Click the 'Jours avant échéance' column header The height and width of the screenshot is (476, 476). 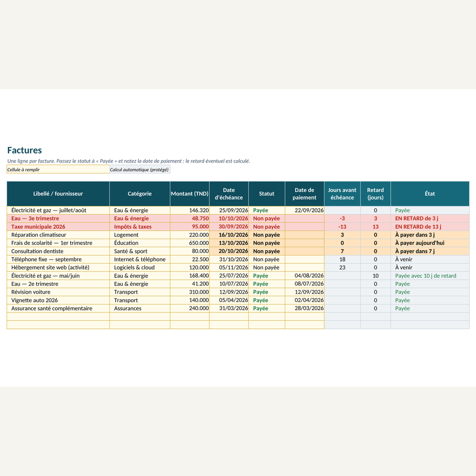[x=342, y=194]
